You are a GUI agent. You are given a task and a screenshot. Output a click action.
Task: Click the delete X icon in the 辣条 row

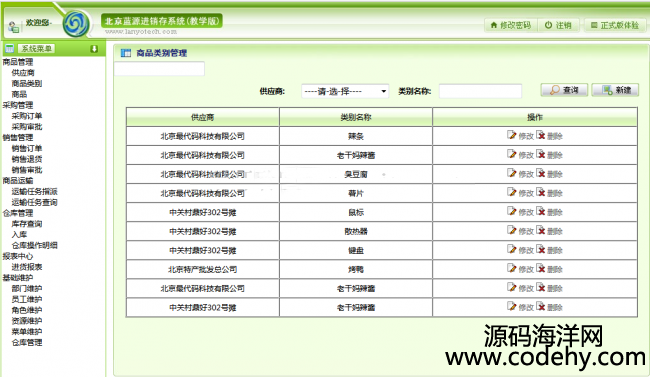pos(541,135)
